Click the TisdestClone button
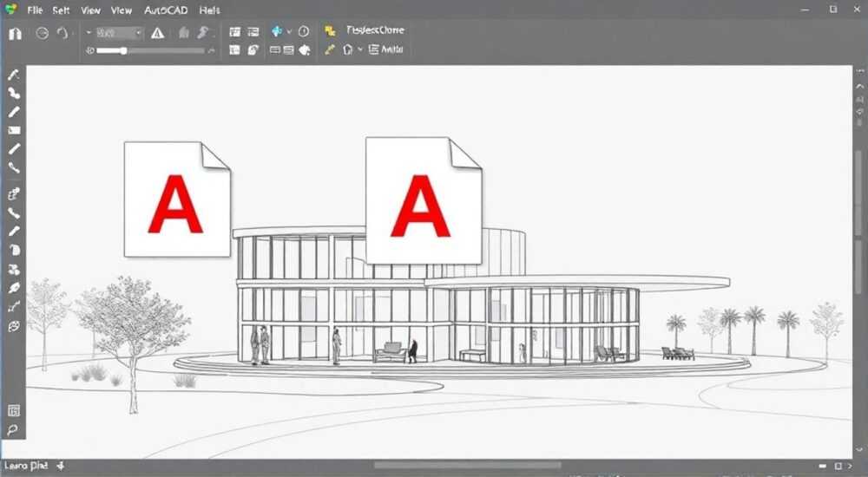This screenshot has width=868, height=477. click(375, 29)
